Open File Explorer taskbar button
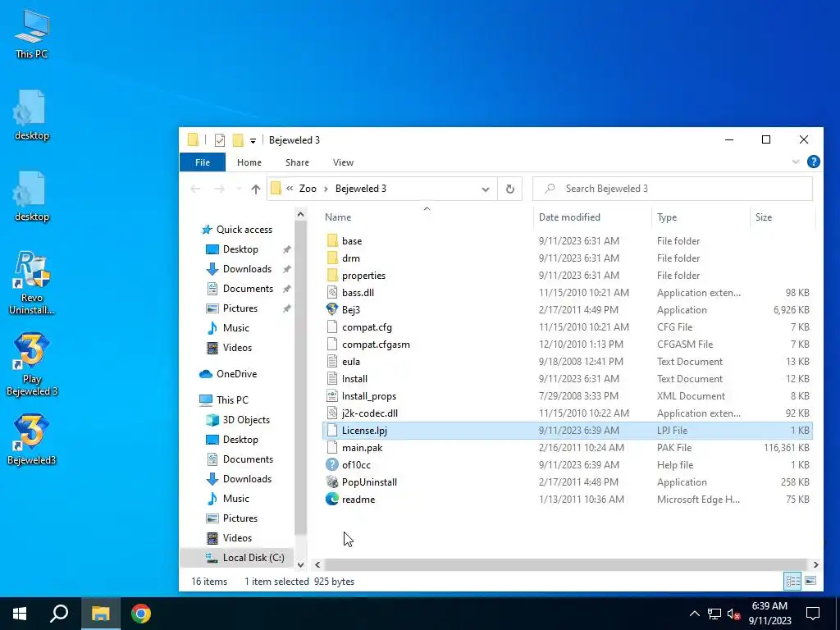This screenshot has width=840, height=630. (x=100, y=614)
